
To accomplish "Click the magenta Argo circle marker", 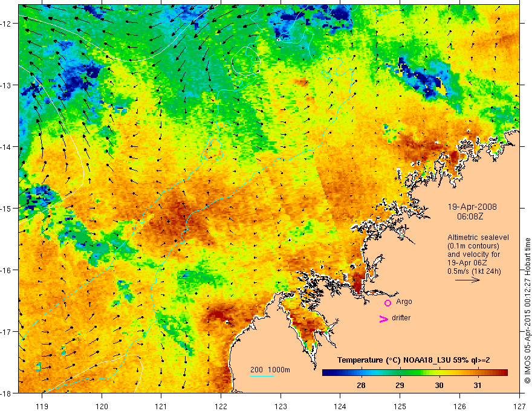I will click(x=388, y=303).
